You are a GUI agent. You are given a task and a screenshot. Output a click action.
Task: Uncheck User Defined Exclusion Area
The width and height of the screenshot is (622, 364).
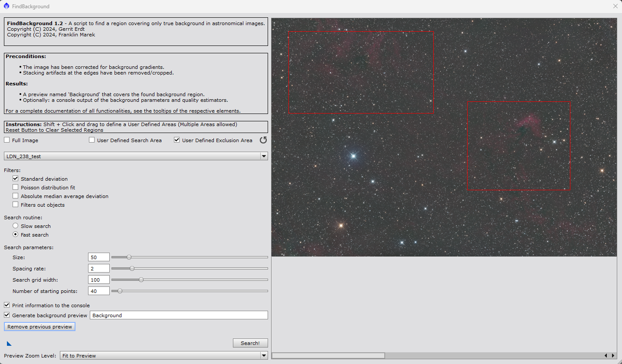pos(177,140)
